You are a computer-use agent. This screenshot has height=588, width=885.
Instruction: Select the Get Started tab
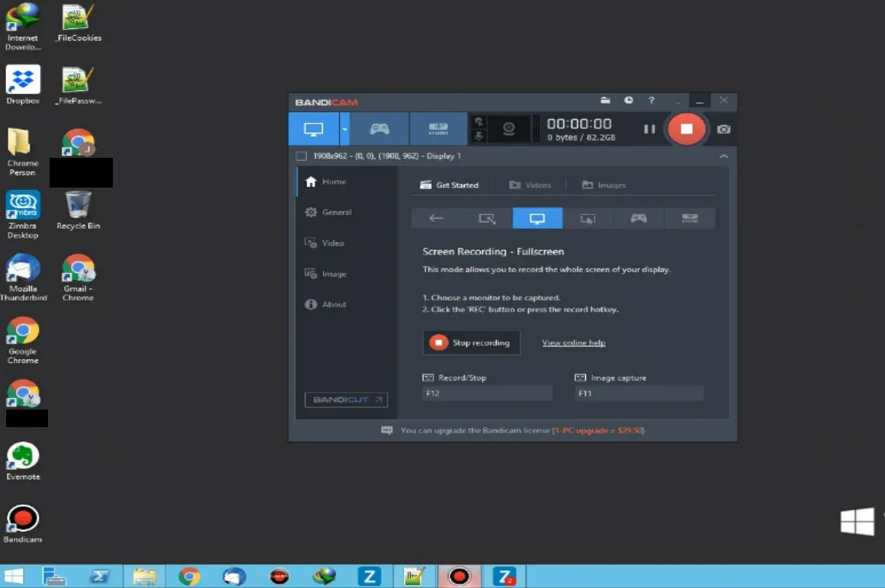click(449, 185)
